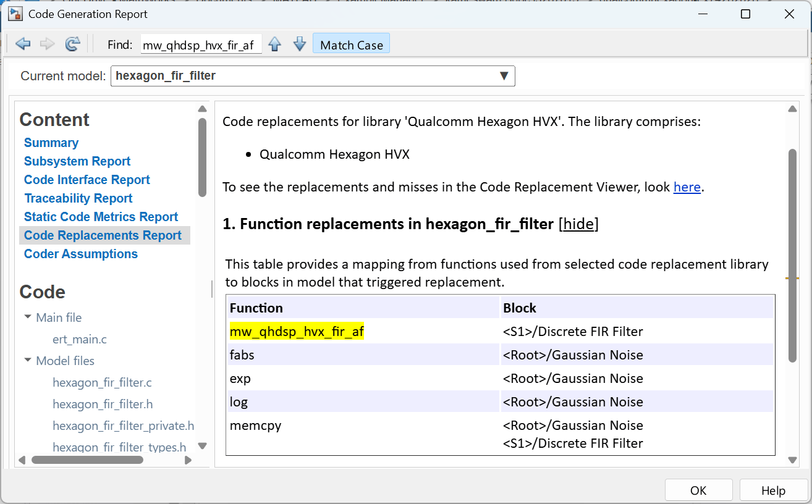Open the Coder Assumptions link

click(x=81, y=254)
